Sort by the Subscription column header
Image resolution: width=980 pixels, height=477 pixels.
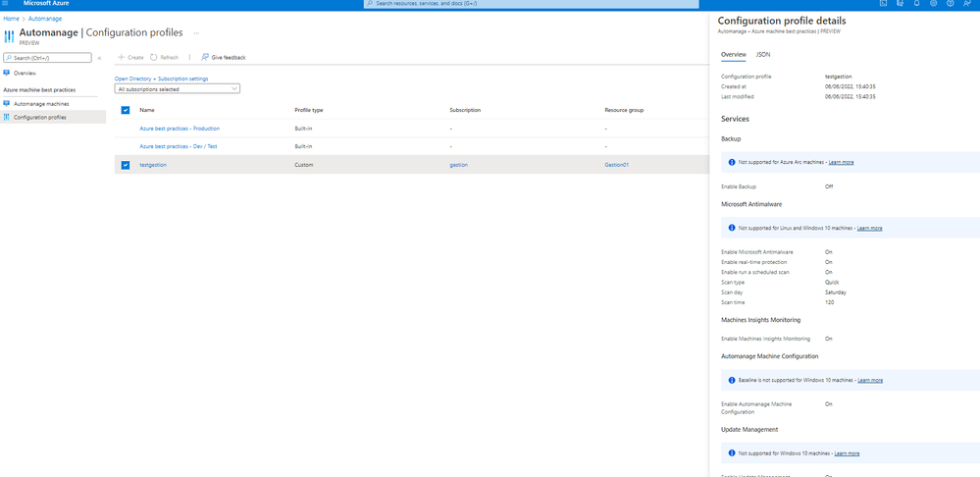click(465, 110)
